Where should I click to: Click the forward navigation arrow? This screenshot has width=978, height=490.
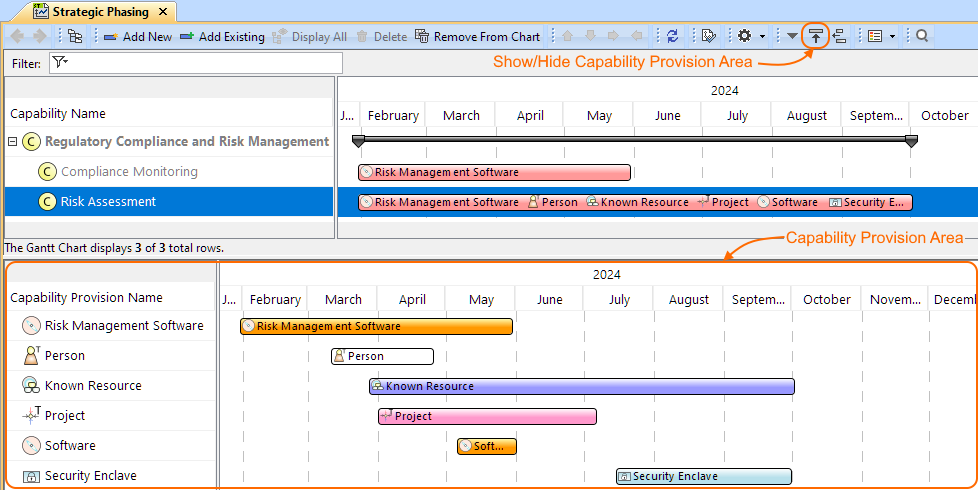[39, 36]
